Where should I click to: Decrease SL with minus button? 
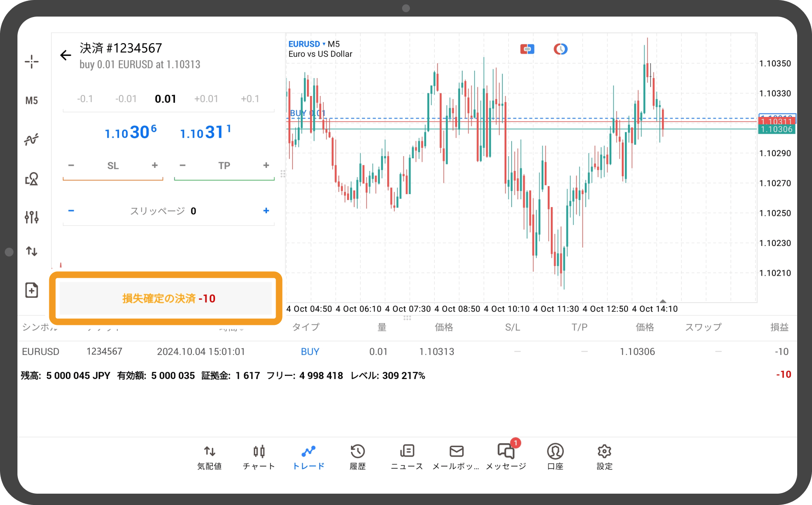click(71, 165)
